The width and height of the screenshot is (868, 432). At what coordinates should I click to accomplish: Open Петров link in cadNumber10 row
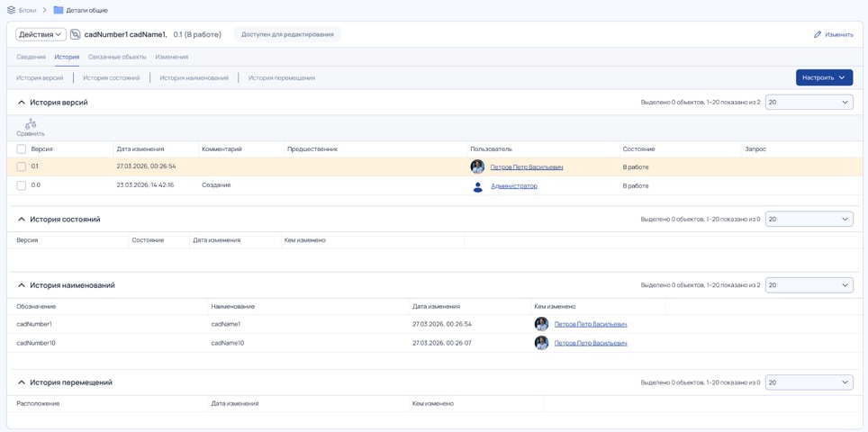coord(591,344)
